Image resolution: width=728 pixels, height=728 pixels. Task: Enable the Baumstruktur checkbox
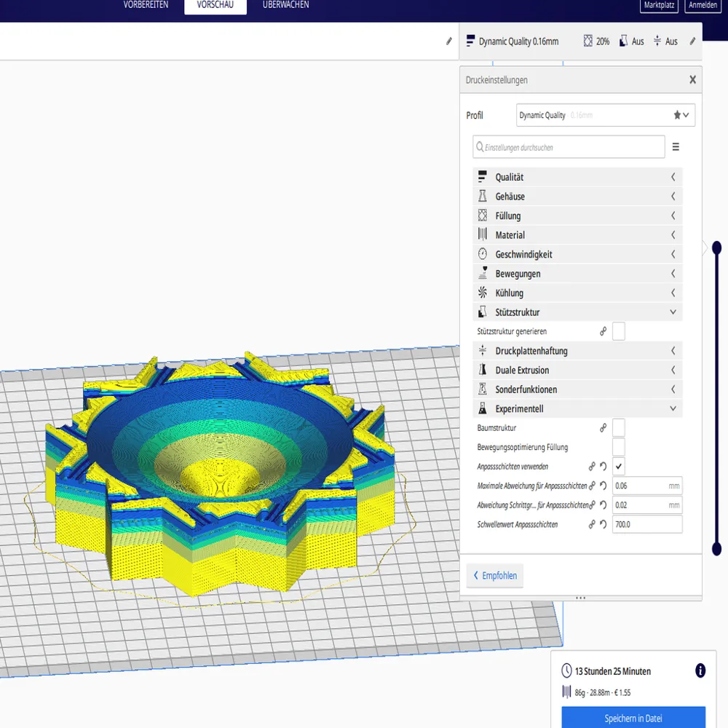pos(618,428)
